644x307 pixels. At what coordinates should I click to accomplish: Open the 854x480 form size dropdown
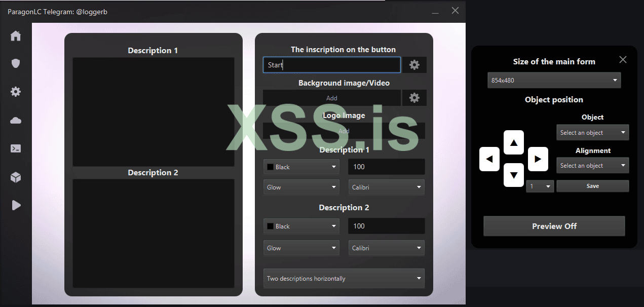554,80
